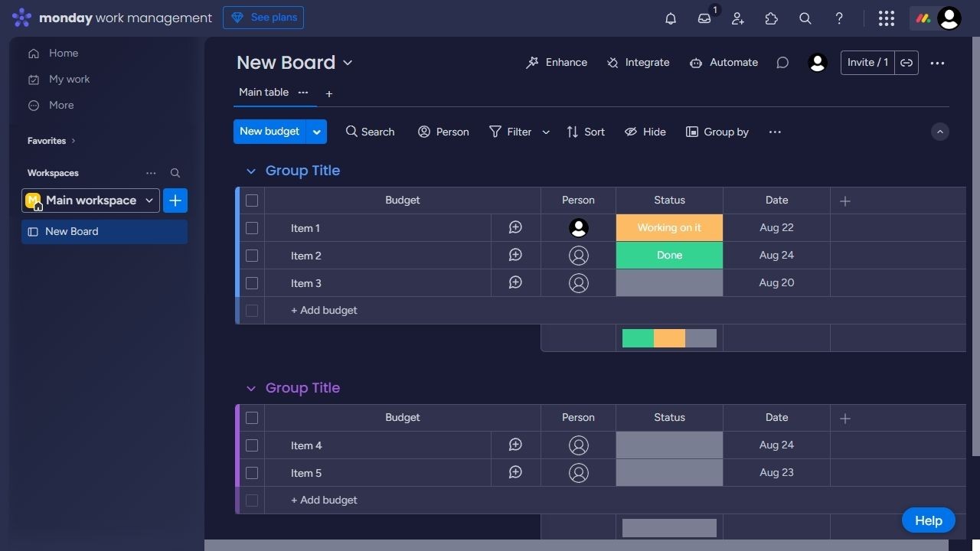Open the New budget dropdown arrow
This screenshot has height=551, width=980.
pos(316,131)
